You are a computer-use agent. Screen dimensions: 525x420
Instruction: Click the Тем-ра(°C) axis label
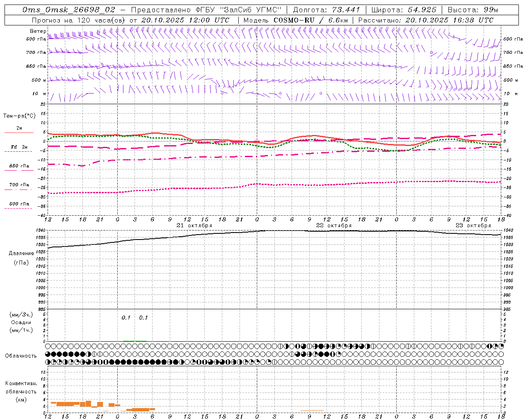click(x=19, y=116)
